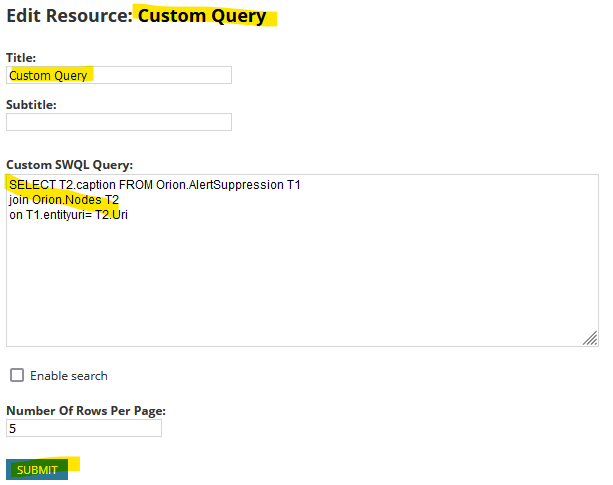The image size is (613, 485).
Task: Click the 'Custom Query' text in Title field
Action: pyautogui.click(x=48, y=75)
